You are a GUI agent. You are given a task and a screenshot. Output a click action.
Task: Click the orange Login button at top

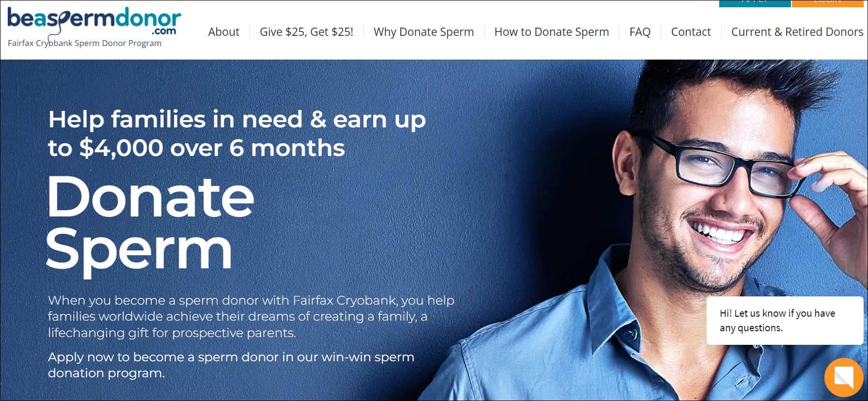coord(827,3)
